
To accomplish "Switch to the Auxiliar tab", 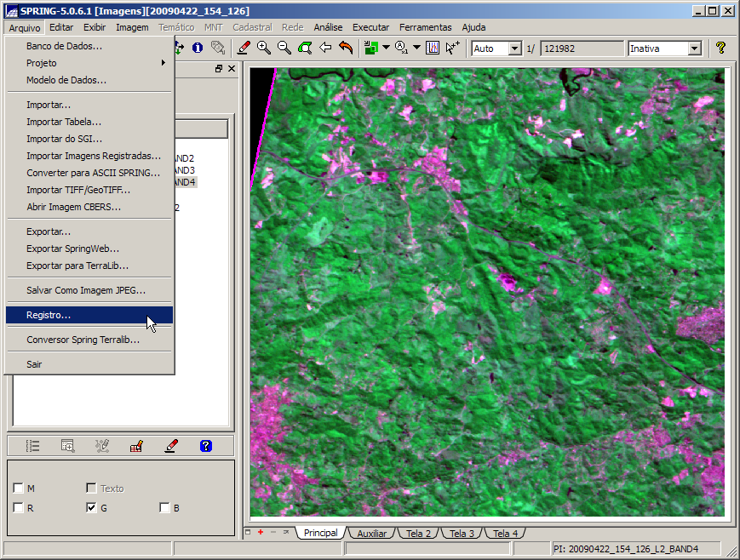I will pyautogui.click(x=371, y=534).
